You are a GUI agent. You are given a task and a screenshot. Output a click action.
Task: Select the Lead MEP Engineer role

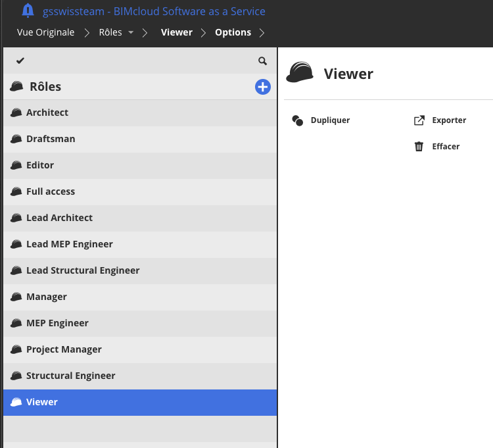point(140,245)
